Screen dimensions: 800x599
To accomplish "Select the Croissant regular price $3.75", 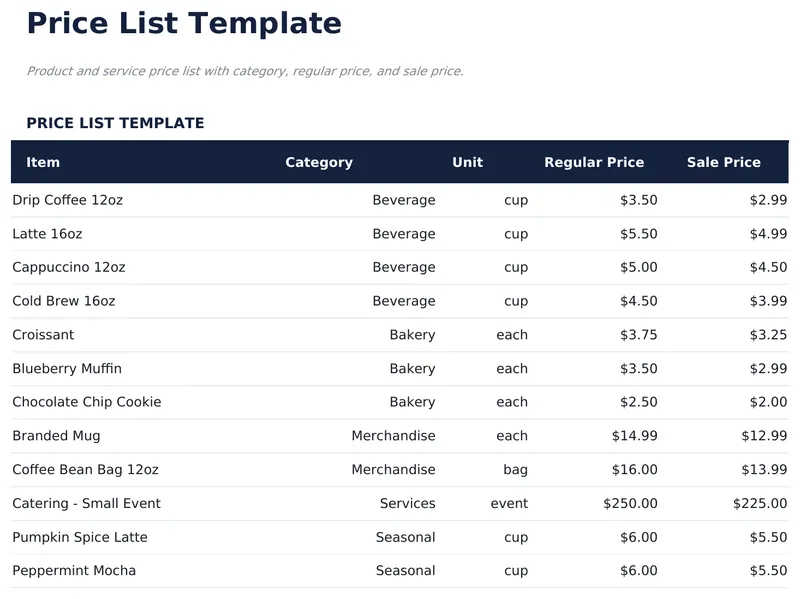I will 638,335.
